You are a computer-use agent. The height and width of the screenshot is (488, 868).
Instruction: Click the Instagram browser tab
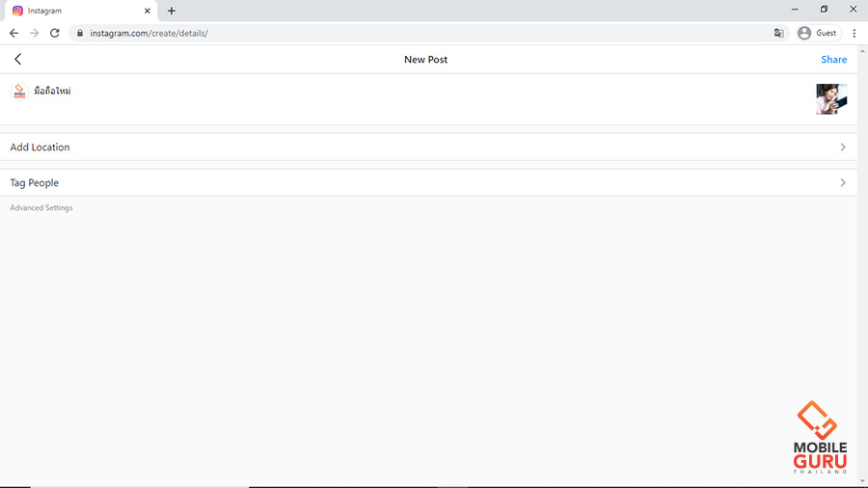pos(77,11)
